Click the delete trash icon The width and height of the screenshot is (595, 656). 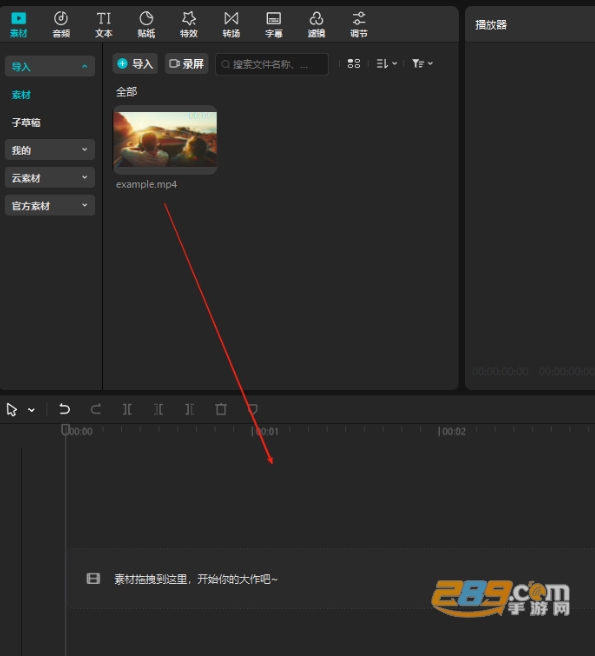coord(221,409)
